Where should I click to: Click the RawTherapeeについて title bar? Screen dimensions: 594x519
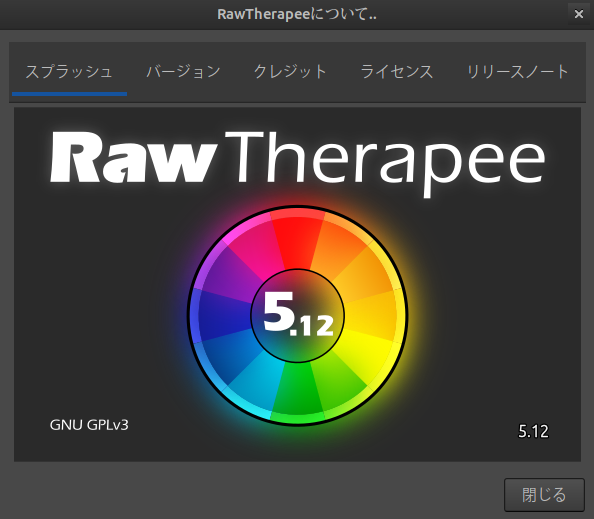297,14
